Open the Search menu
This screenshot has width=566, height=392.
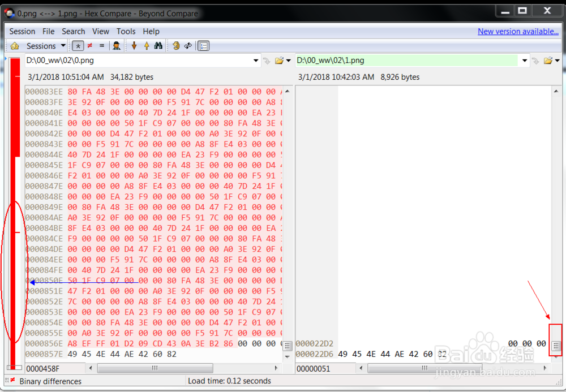73,31
